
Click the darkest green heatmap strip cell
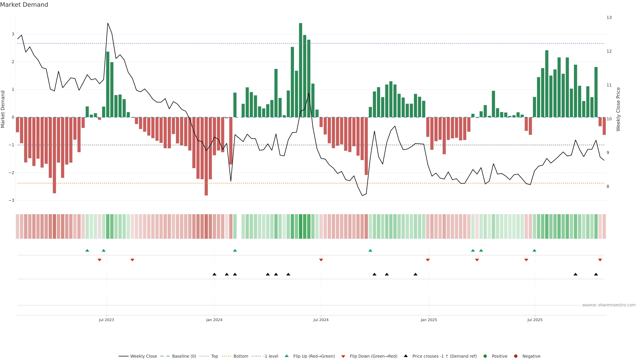pos(301,226)
